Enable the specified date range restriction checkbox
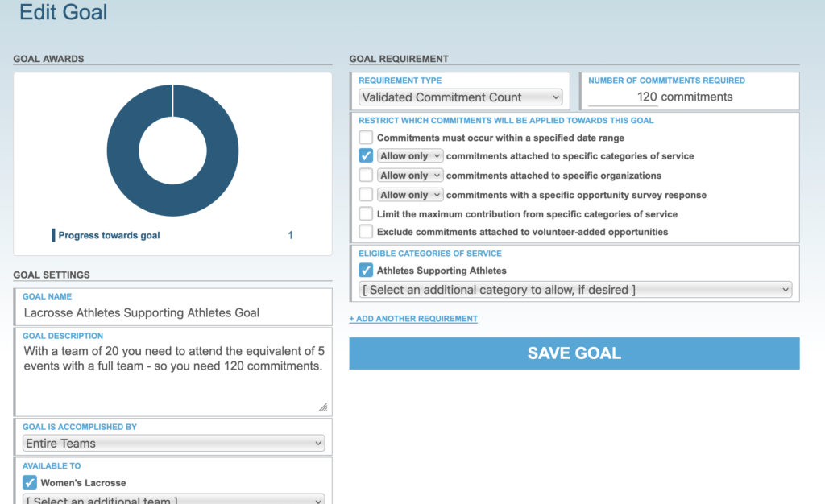This screenshot has height=504, width=825. 366,138
